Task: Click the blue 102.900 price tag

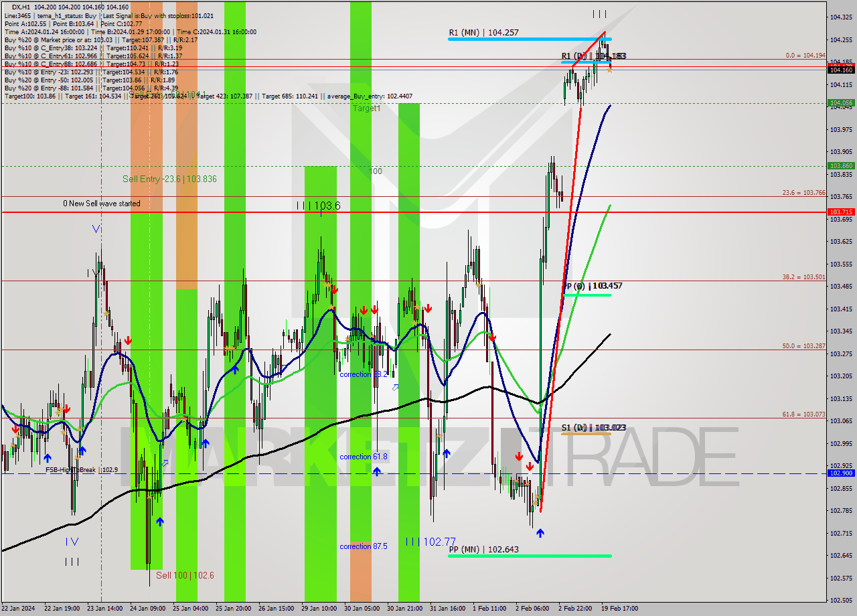Action: (841, 473)
